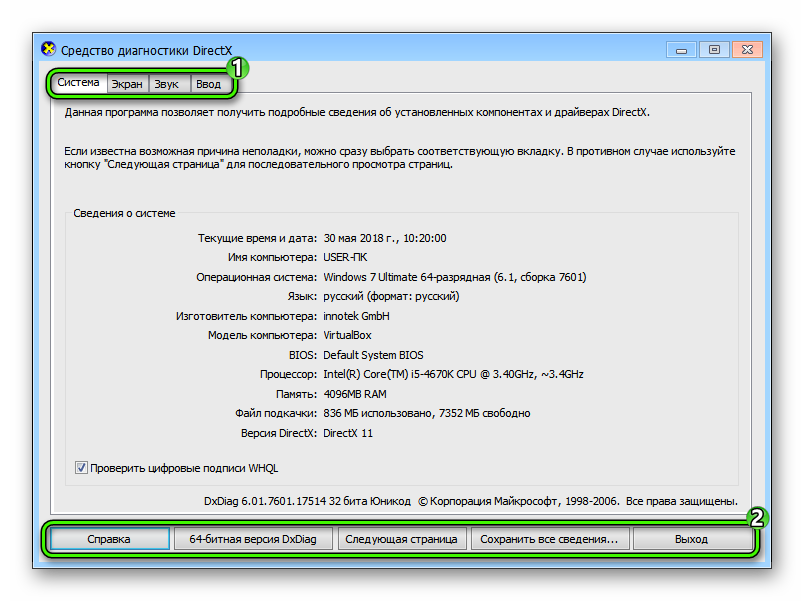Go to the Звук tab

point(167,84)
